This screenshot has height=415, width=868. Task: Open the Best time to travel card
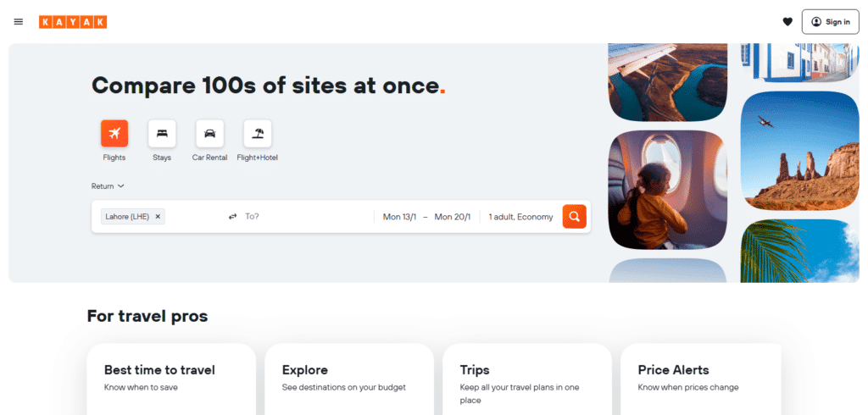170,379
